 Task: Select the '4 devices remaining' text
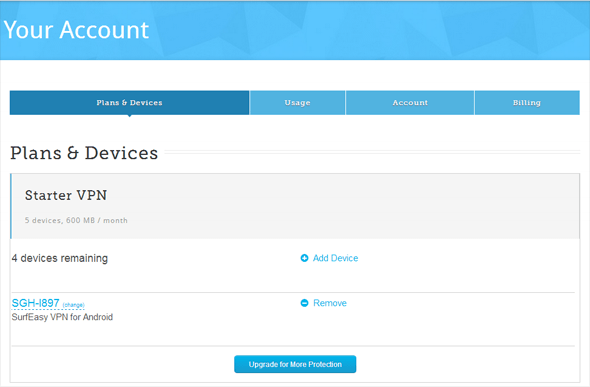pos(60,258)
